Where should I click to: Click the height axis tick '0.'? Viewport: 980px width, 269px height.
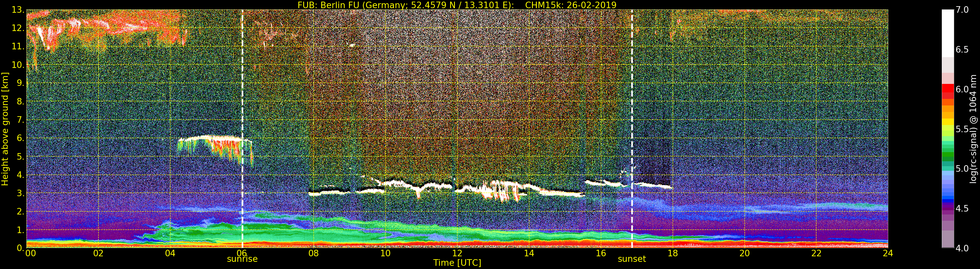point(21,248)
